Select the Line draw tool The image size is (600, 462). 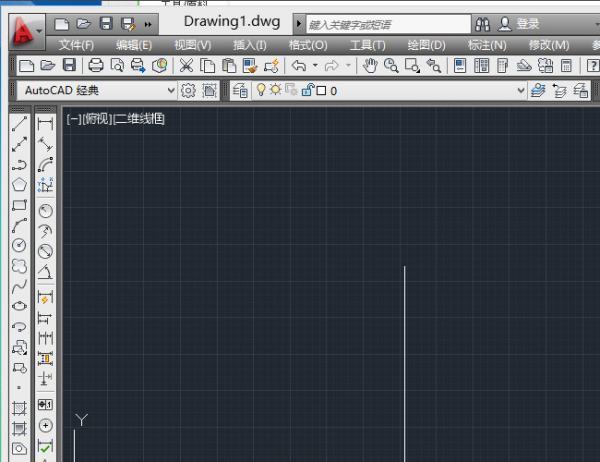pos(20,124)
